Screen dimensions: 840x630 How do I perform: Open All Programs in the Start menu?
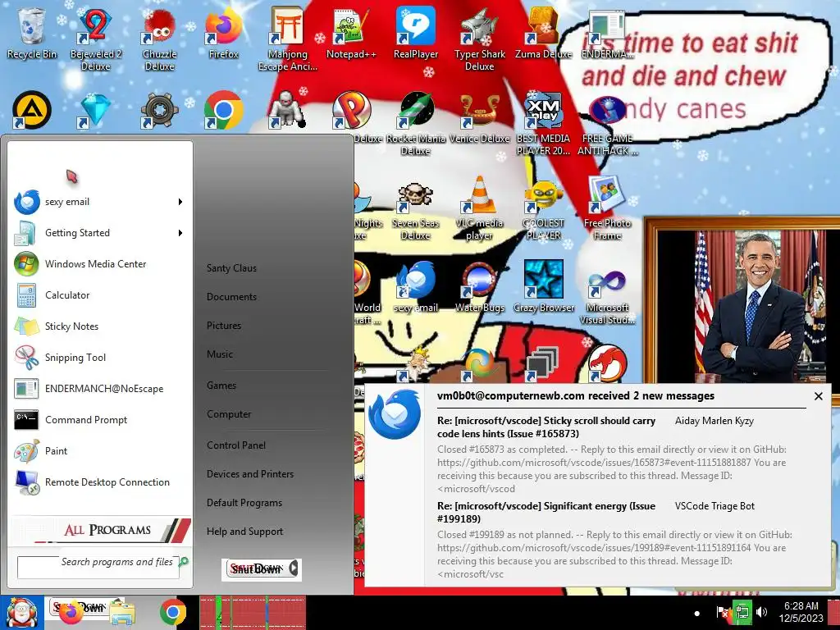click(x=102, y=530)
